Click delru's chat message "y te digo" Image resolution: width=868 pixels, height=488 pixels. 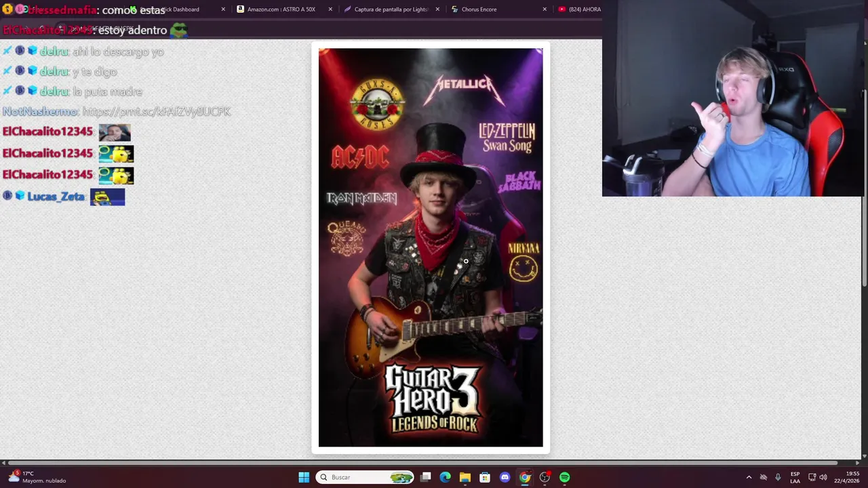coord(95,71)
